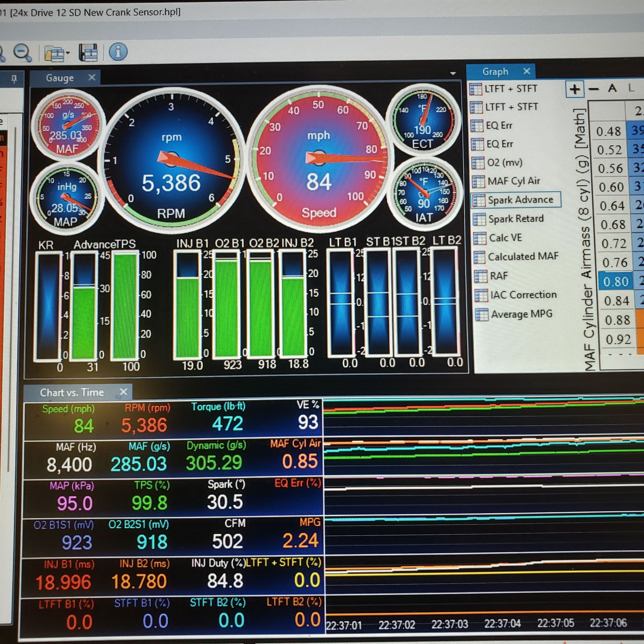This screenshot has width=644, height=644.
Task: Open the layout folder dropdown arrow
Action: (x=68, y=53)
